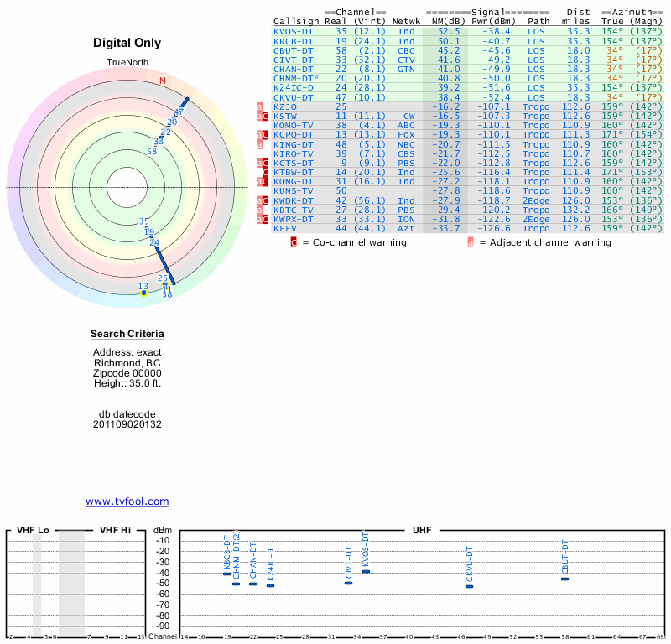Click the KVOS-DT signal bar in UHF chart
The image size is (671, 644).
[366, 571]
